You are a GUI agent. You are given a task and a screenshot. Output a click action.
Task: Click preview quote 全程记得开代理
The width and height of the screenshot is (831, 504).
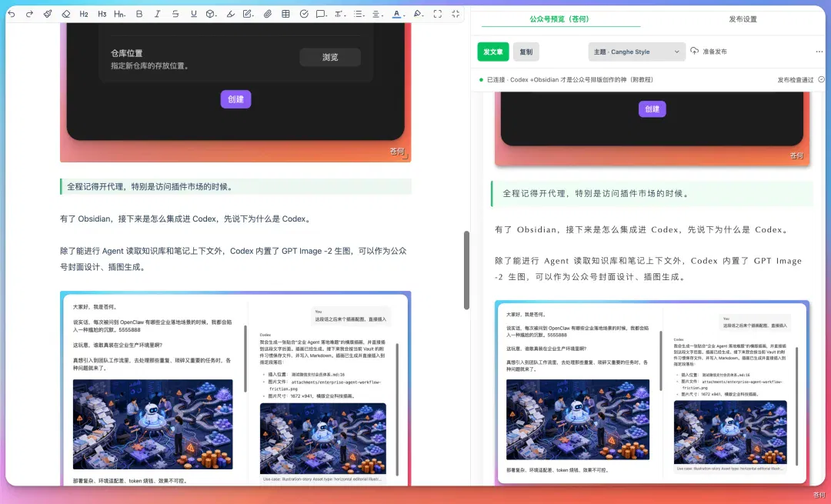click(652, 193)
